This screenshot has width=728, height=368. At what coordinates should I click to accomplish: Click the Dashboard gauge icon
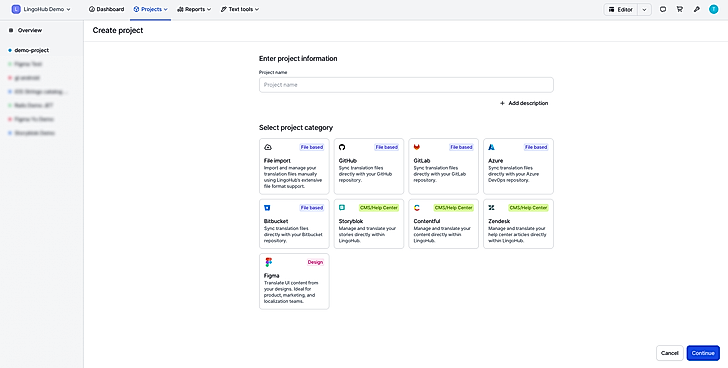point(91,9)
